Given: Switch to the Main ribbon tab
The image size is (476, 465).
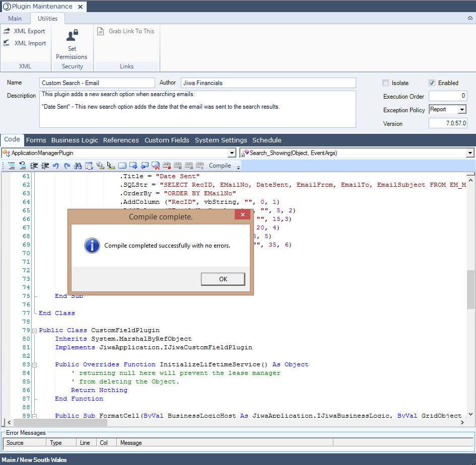Looking at the screenshot, I should point(15,19).
